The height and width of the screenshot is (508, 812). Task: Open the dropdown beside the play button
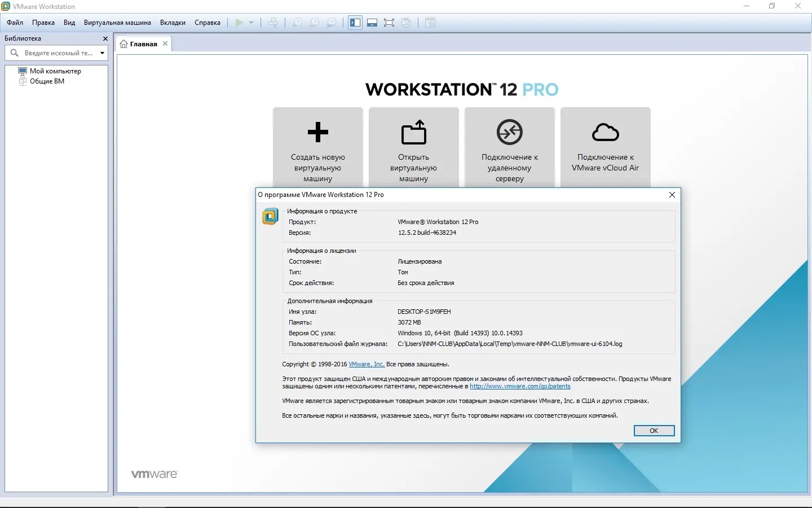pos(250,23)
